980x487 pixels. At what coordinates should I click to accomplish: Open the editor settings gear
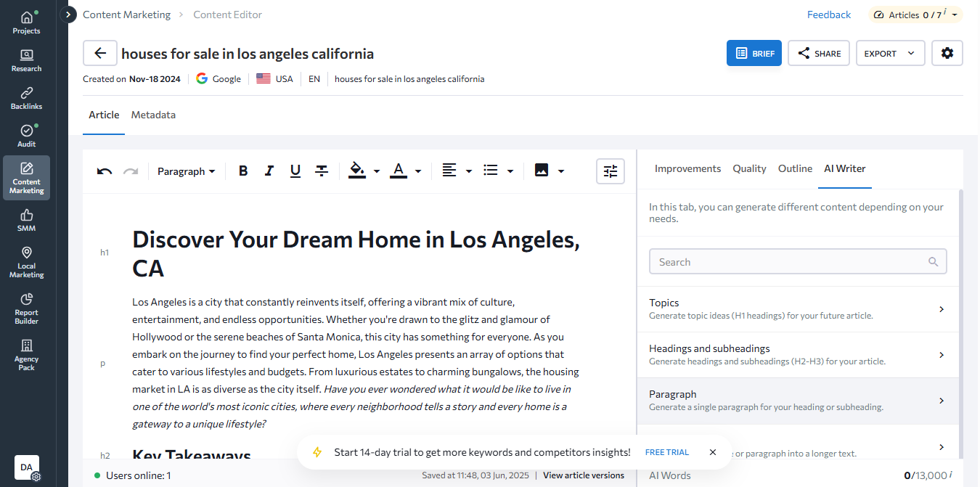coord(947,53)
